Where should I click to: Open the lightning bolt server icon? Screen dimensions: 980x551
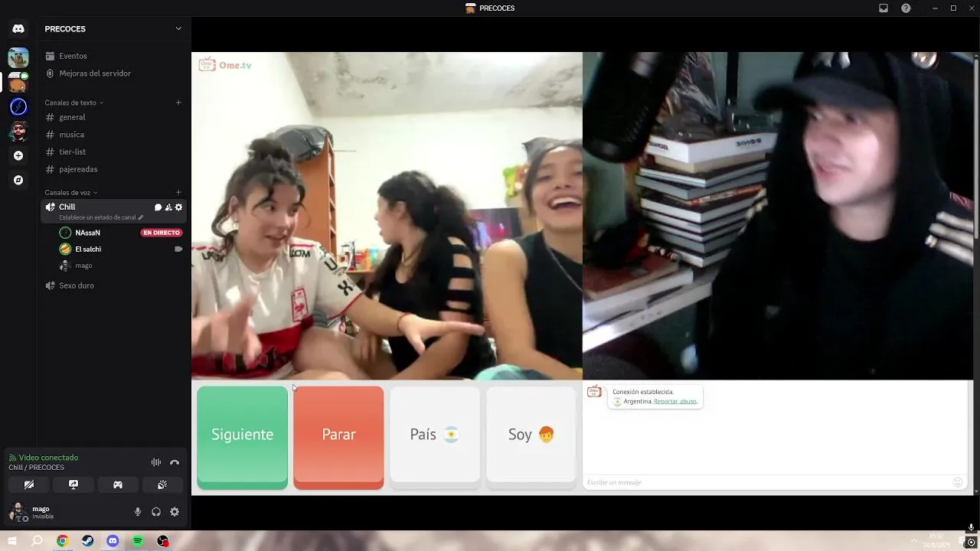(x=18, y=107)
